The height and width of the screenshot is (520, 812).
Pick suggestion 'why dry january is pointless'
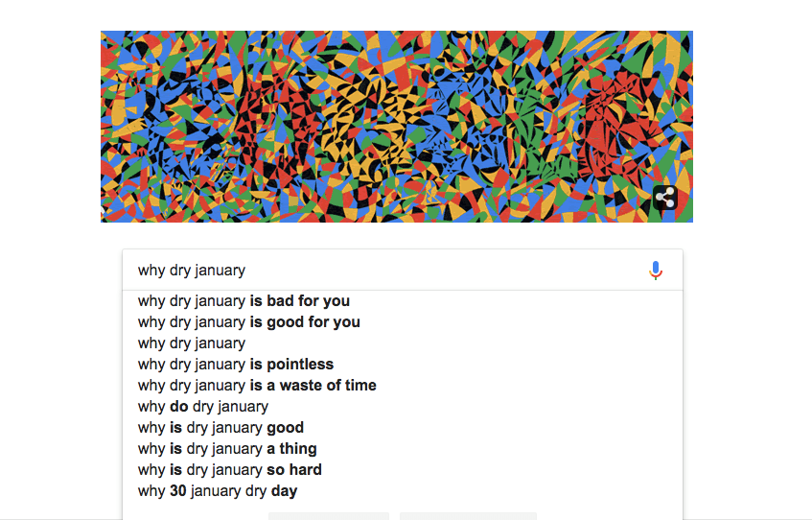click(x=403, y=365)
